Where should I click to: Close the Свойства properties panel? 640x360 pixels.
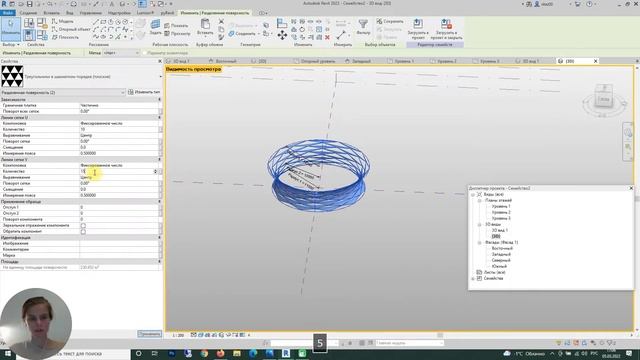click(x=160, y=61)
